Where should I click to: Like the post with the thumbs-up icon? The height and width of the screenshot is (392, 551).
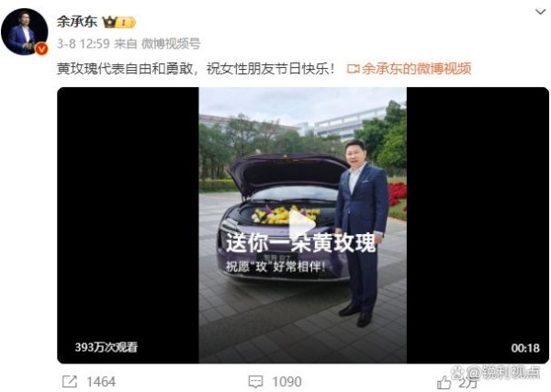444,383
